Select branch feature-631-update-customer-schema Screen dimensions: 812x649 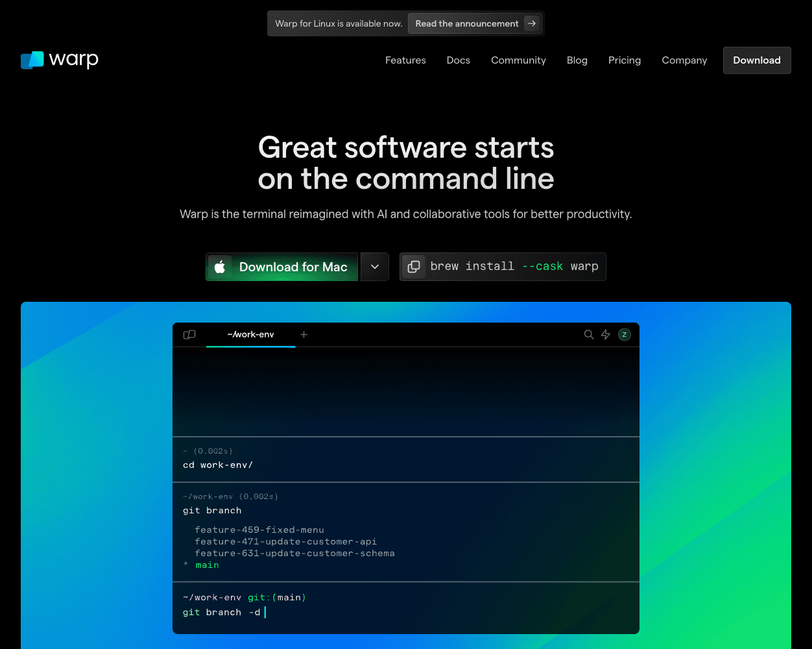(294, 554)
